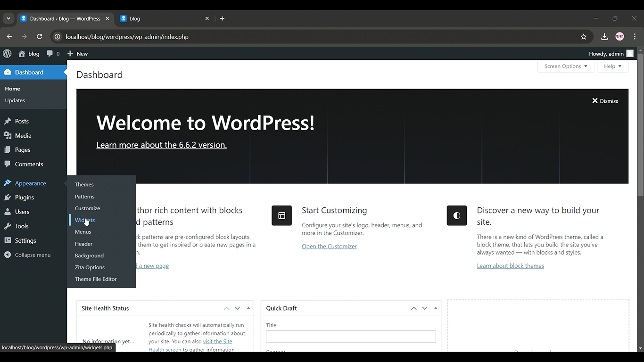Click the Start Customizing layout icon
The height and width of the screenshot is (362, 644).
281,215
